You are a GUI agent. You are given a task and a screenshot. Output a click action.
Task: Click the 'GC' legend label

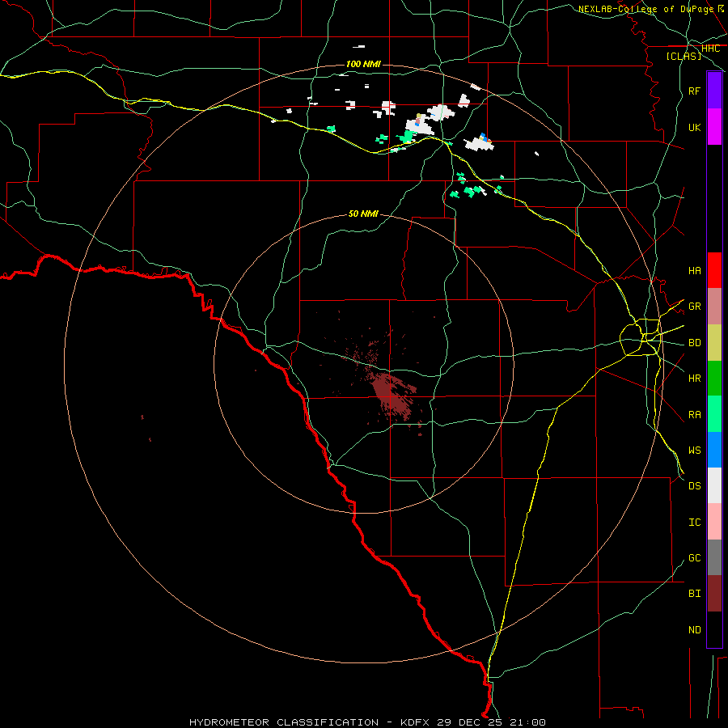(x=694, y=558)
